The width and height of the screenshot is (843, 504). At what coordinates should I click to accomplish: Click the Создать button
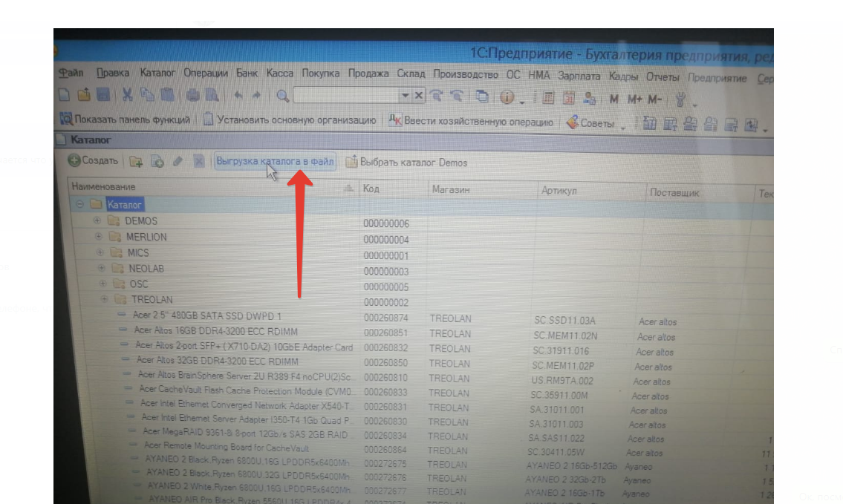tap(93, 160)
